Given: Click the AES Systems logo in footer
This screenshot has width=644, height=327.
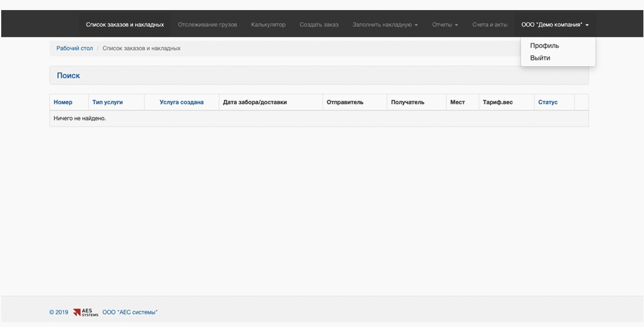Looking at the screenshot, I should pos(86,312).
